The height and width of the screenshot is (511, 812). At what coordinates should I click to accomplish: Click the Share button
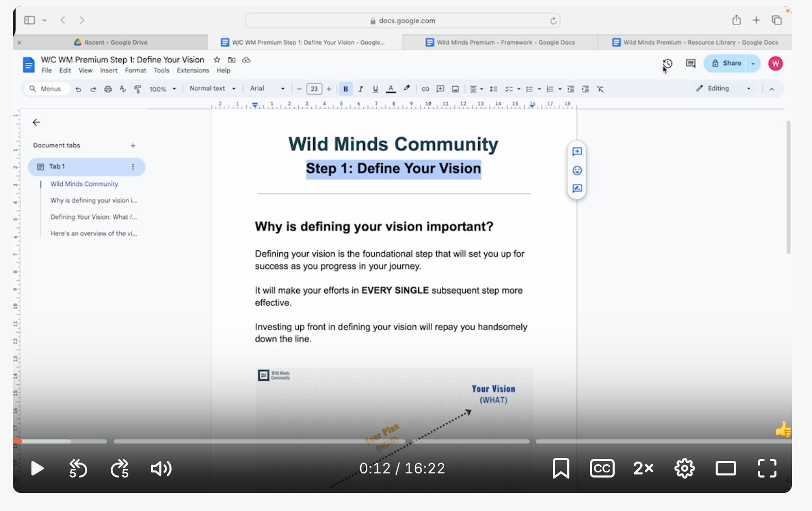[x=726, y=63]
